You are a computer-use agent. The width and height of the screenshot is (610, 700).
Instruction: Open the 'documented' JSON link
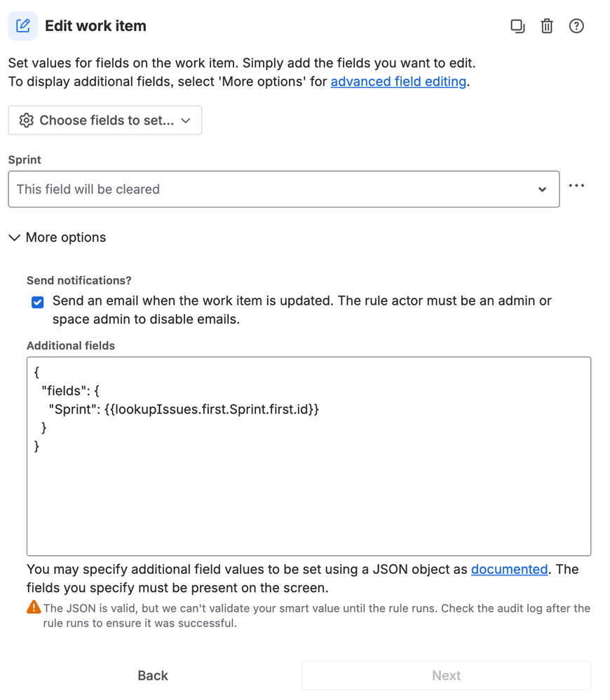(509, 569)
